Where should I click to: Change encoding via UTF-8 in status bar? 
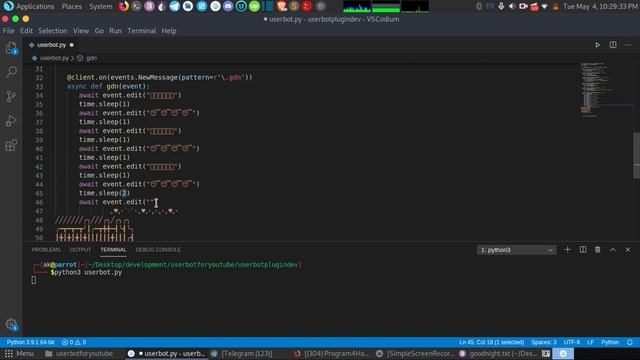[572, 342]
